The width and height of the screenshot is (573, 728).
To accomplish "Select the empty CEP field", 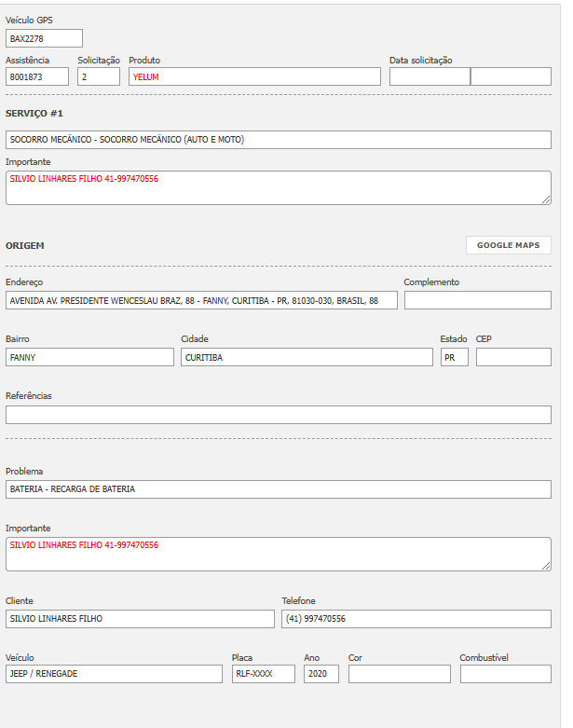I will (513, 357).
